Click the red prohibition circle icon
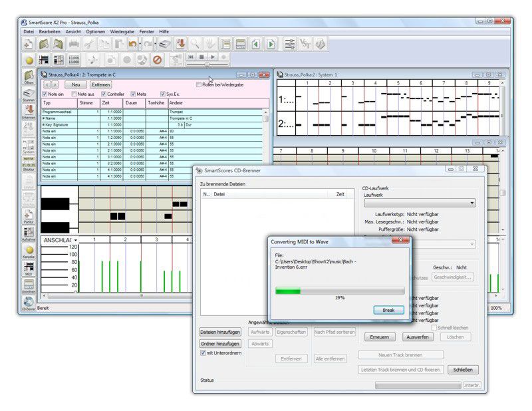 [157, 60]
